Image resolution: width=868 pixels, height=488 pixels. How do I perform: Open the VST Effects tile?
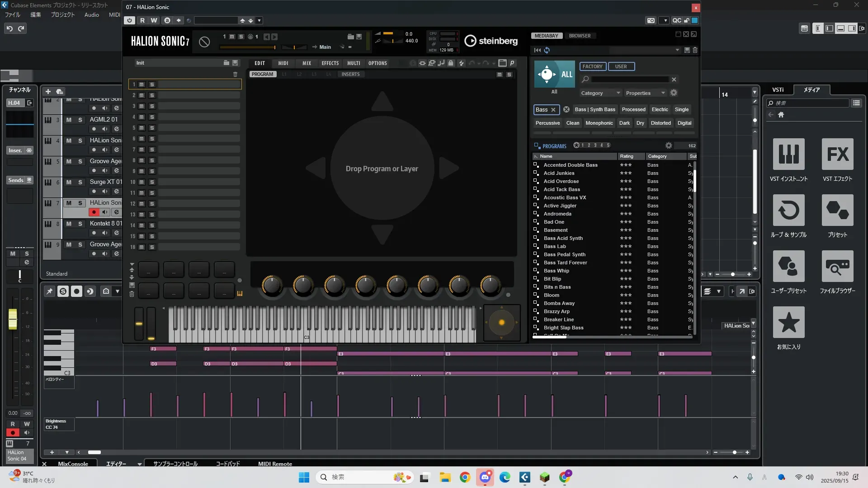coord(837,155)
